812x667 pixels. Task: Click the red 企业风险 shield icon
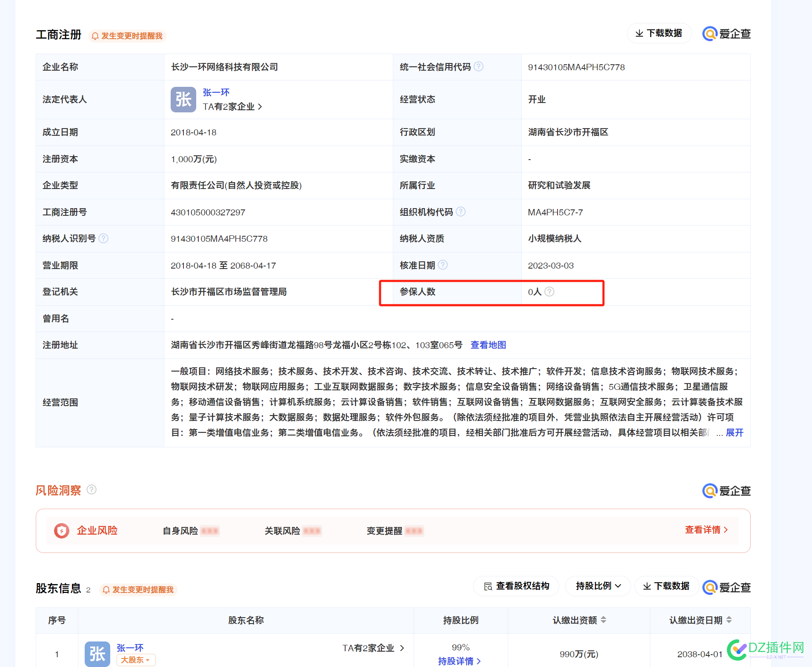click(62, 531)
